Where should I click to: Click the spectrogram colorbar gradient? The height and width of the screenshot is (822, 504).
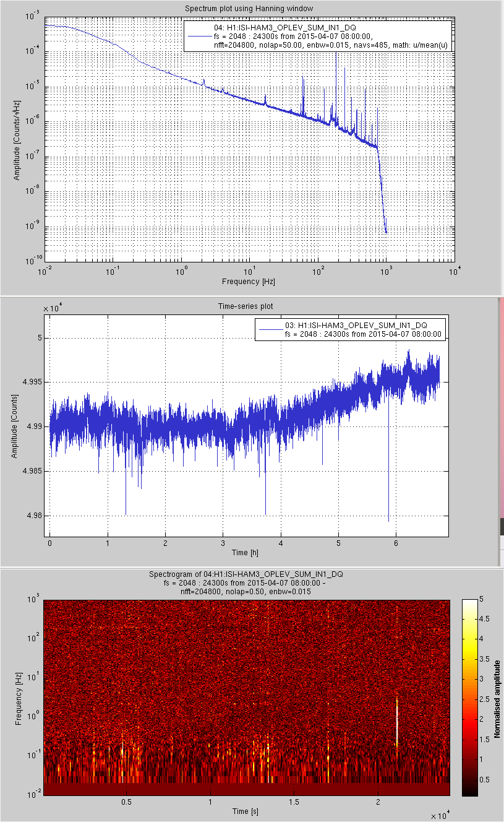click(469, 698)
